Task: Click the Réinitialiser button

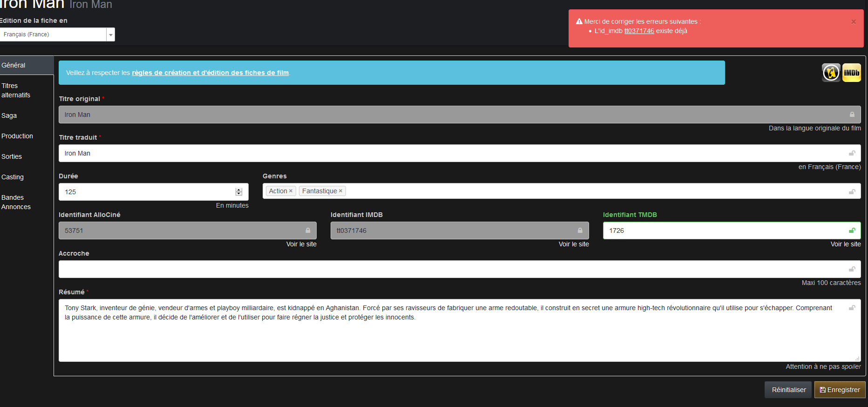Action: coord(788,390)
